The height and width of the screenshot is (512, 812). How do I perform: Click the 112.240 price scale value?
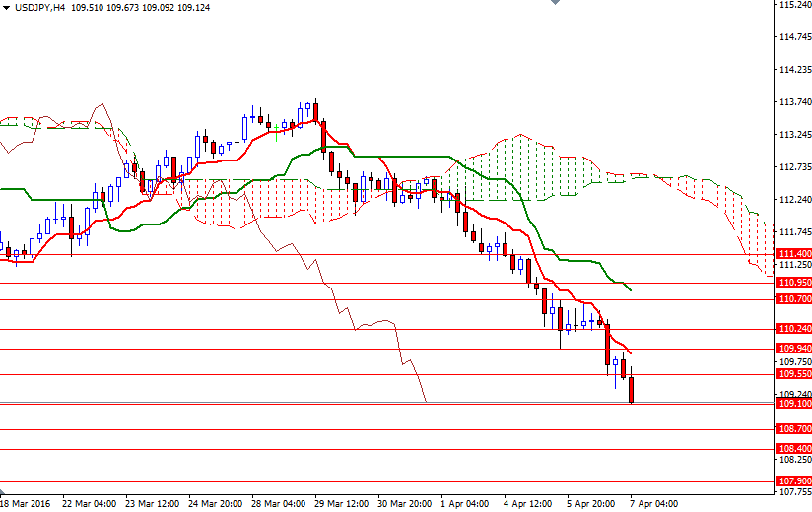(795, 200)
